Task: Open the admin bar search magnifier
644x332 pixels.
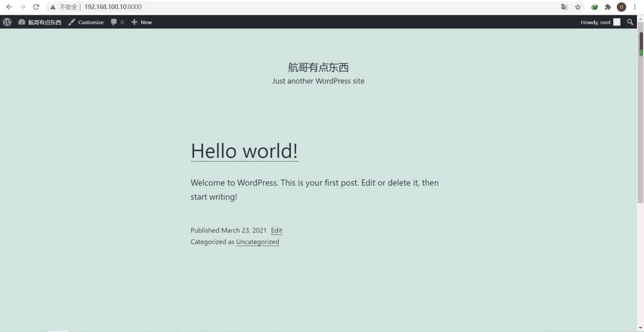Action: [x=630, y=22]
